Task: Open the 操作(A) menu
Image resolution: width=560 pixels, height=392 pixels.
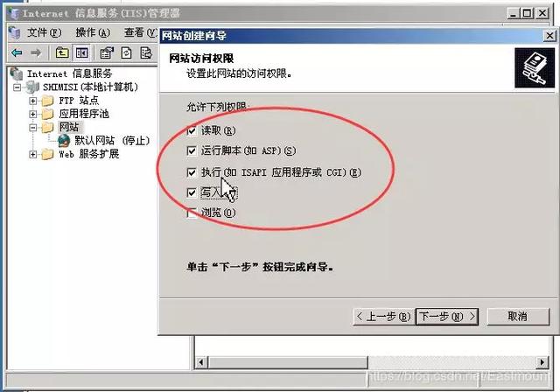Action: 93,33
